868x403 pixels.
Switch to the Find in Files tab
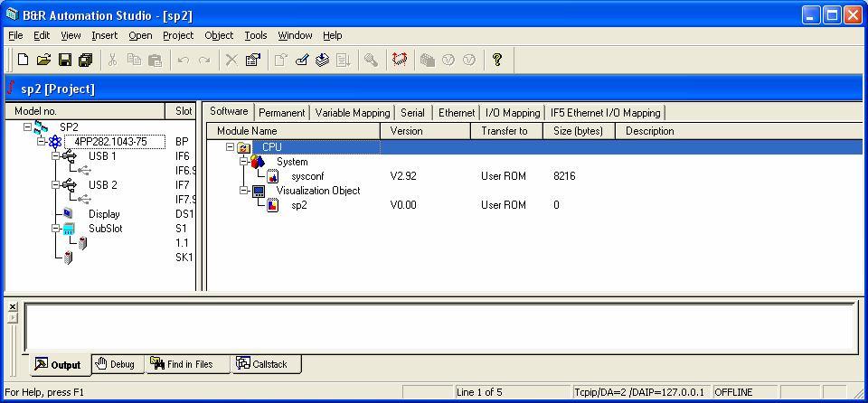pyautogui.click(x=188, y=364)
